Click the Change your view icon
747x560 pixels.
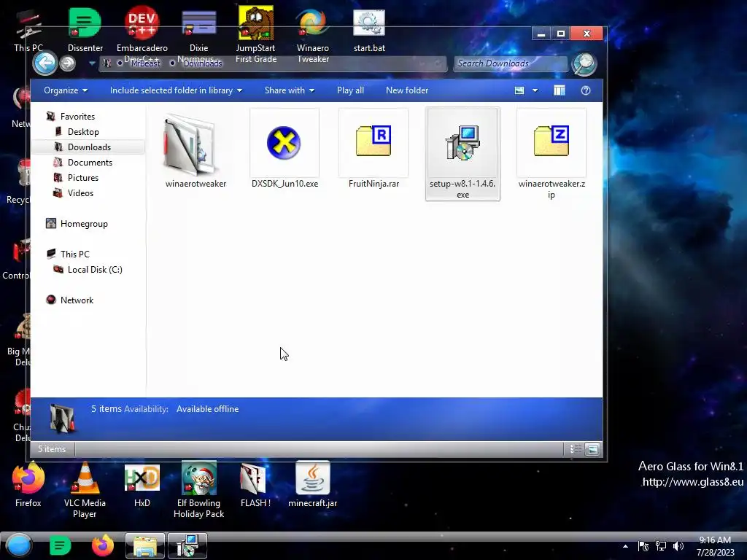[519, 90]
